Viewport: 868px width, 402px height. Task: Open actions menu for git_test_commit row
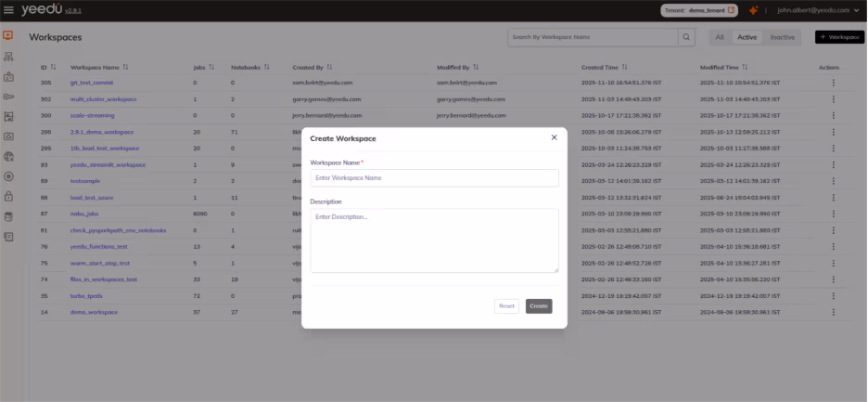833,83
